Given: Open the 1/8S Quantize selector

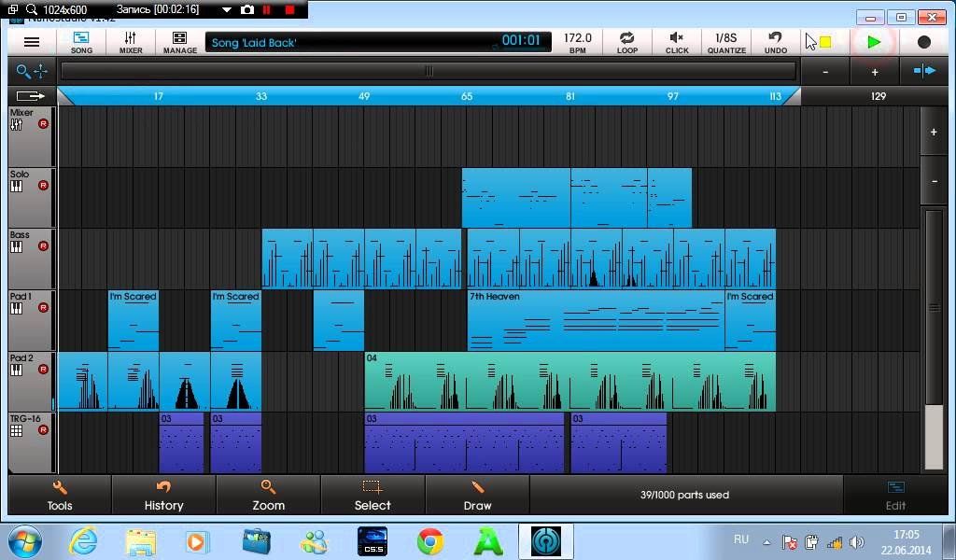Looking at the screenshot, I should [725, 42].
